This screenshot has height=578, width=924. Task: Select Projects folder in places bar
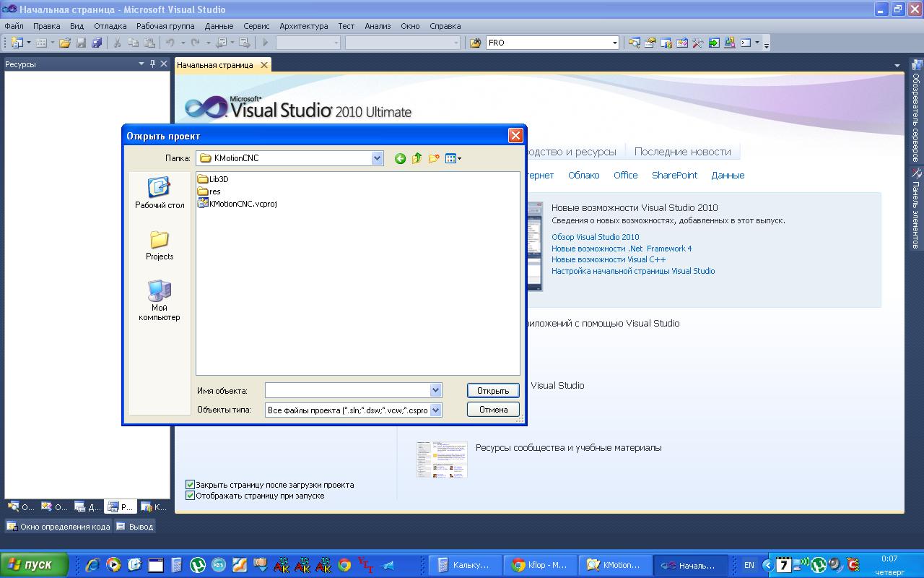[160, 246]
